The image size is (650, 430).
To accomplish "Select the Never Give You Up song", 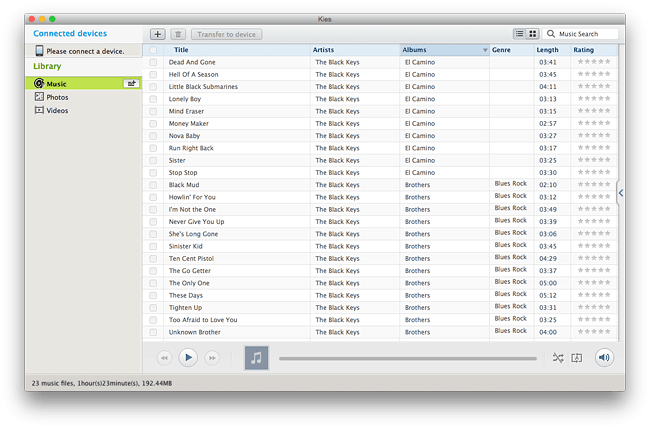I will click(196, 222).
